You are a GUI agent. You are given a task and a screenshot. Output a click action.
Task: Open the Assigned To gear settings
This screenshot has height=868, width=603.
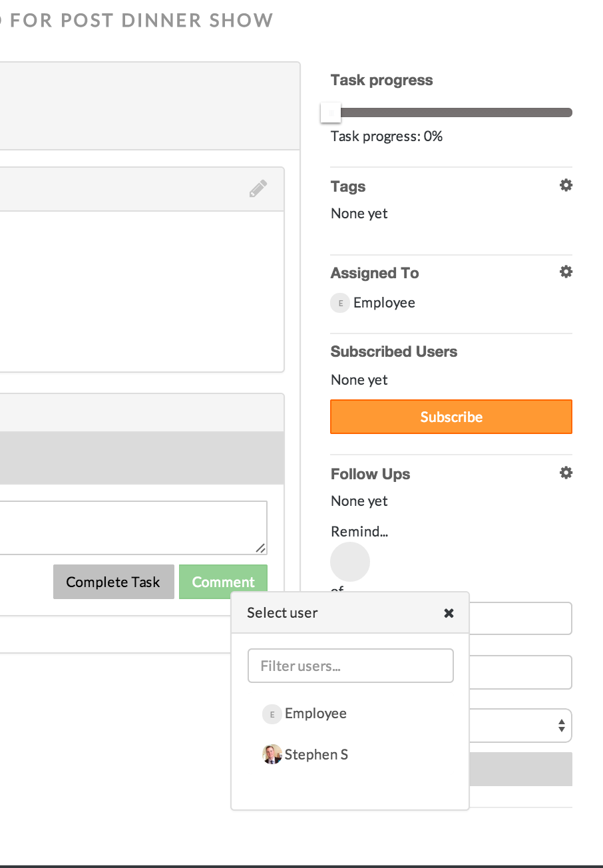[566, 272]
